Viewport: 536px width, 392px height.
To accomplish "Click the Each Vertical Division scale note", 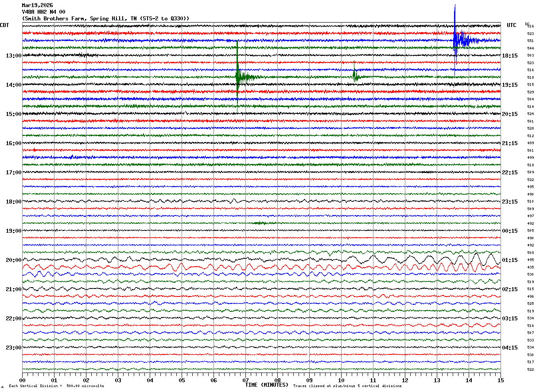I will tap(56, 386).
